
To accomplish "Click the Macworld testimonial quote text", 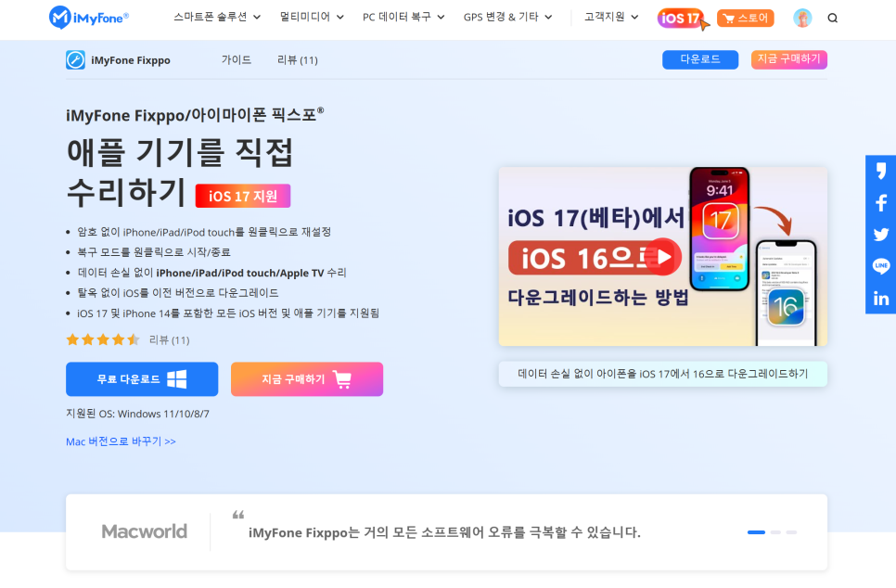I will (444, 532).
